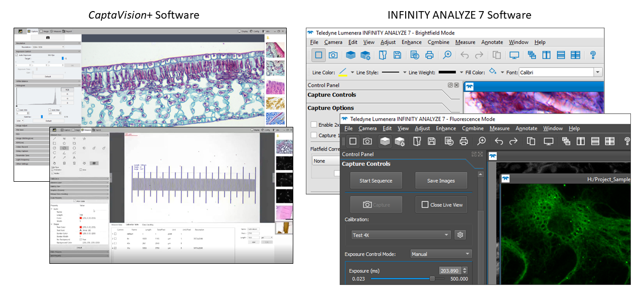
Task: Open the Adjust menu in the Fluorescence window
Action: coord(422,128)
